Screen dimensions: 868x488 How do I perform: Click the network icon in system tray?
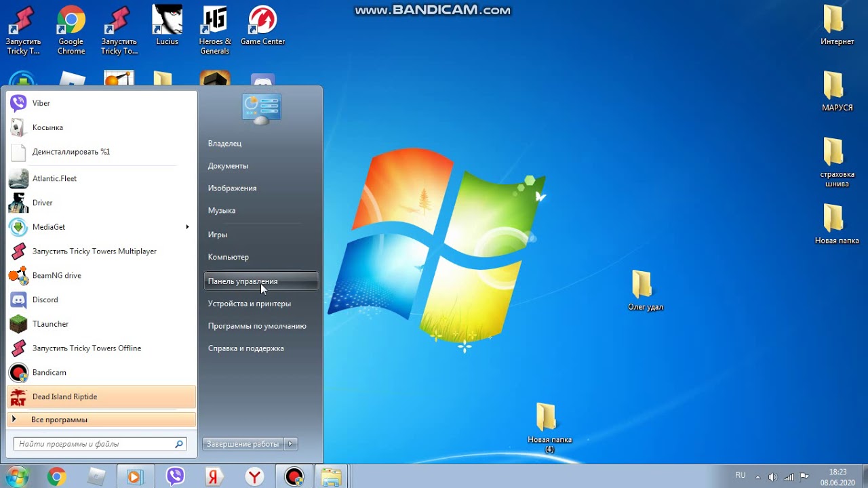789,476
